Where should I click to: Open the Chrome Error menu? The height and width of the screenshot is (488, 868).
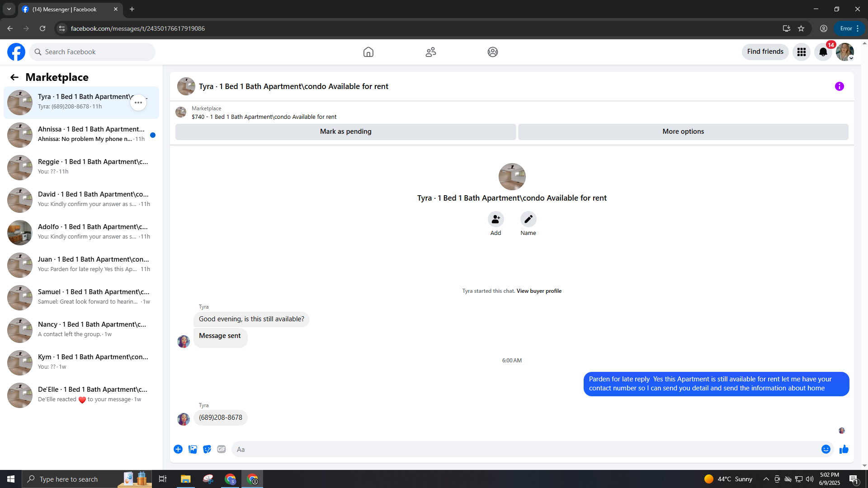849,28
